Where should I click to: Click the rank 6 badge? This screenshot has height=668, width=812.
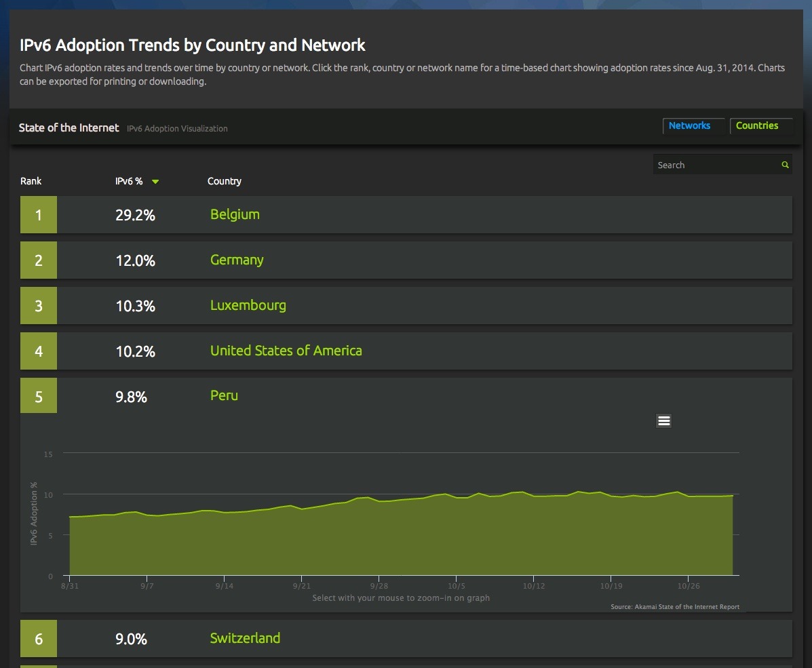point(39,639)
